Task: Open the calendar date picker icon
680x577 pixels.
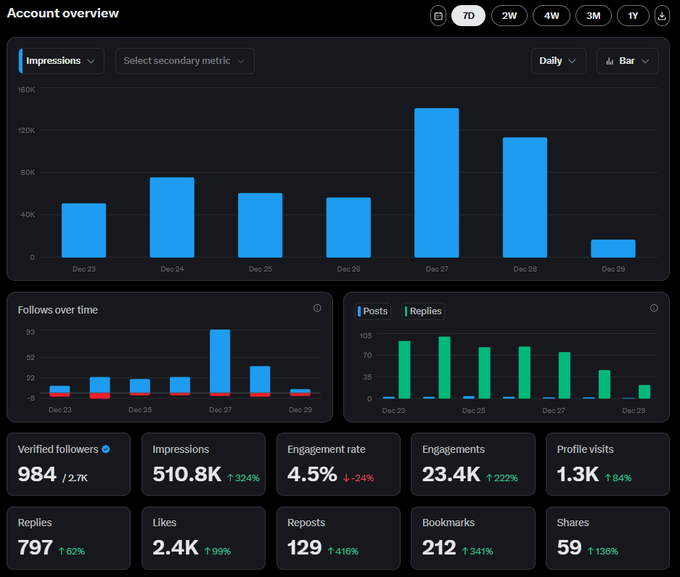Action: (438, 16)
